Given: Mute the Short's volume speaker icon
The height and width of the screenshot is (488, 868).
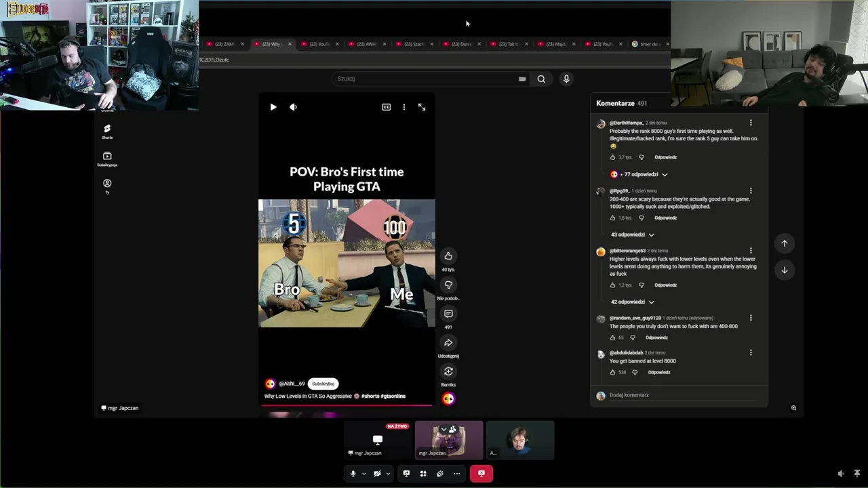Looking at the screenshot, I should [293, 107].
